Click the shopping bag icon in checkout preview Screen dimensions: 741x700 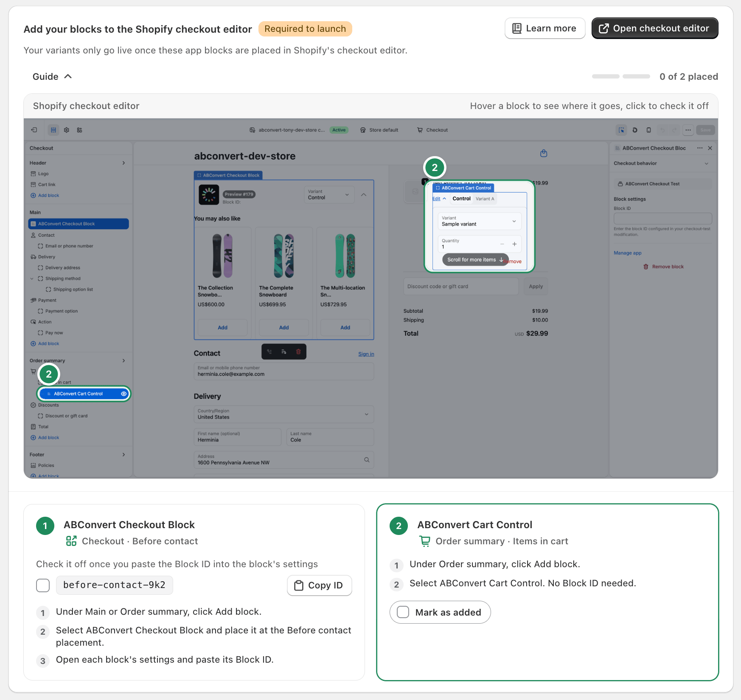coord(544,153)
